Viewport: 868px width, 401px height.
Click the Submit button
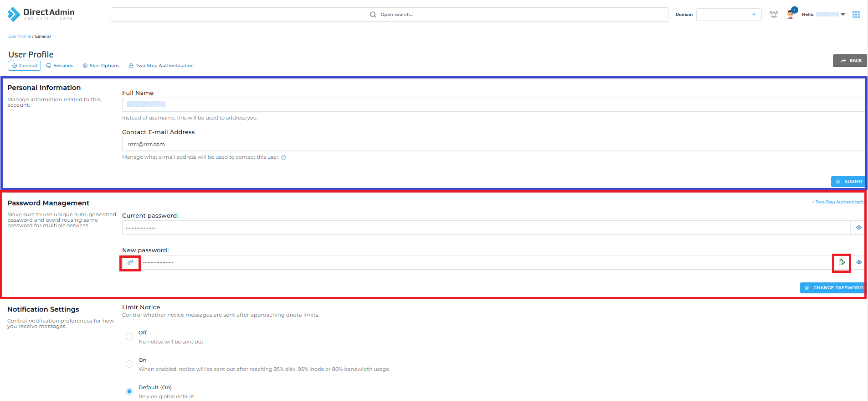coord(848,182)
